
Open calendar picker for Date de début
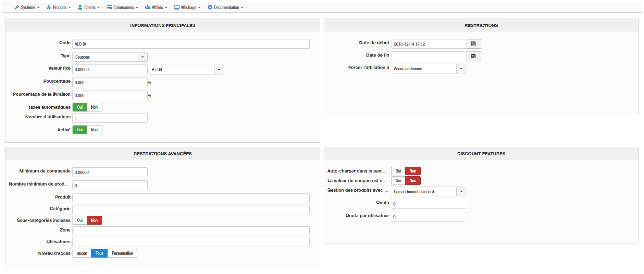click(473, 44)
